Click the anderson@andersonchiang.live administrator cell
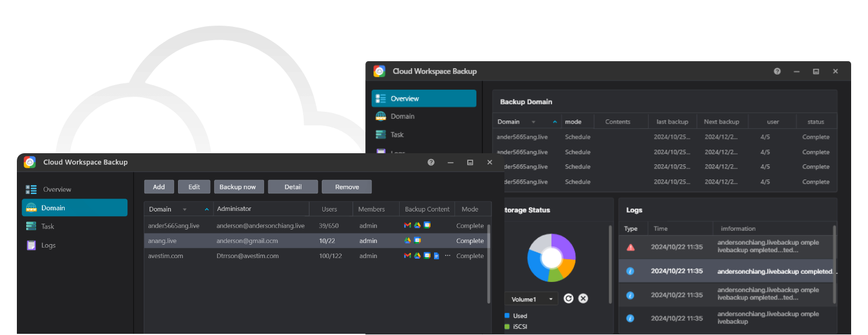 point(261,225)
